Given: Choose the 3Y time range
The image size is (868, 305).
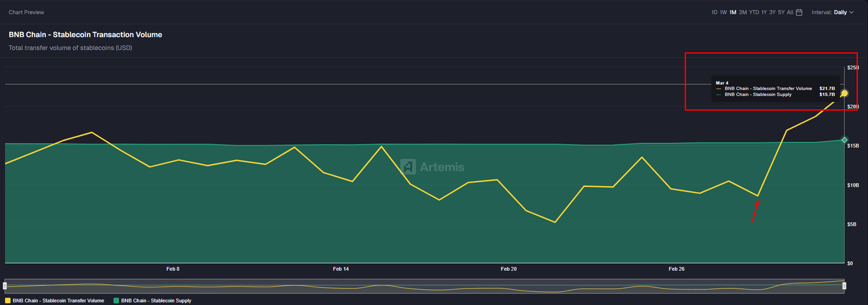Looking at the screenshot, I should click(773, 12).
